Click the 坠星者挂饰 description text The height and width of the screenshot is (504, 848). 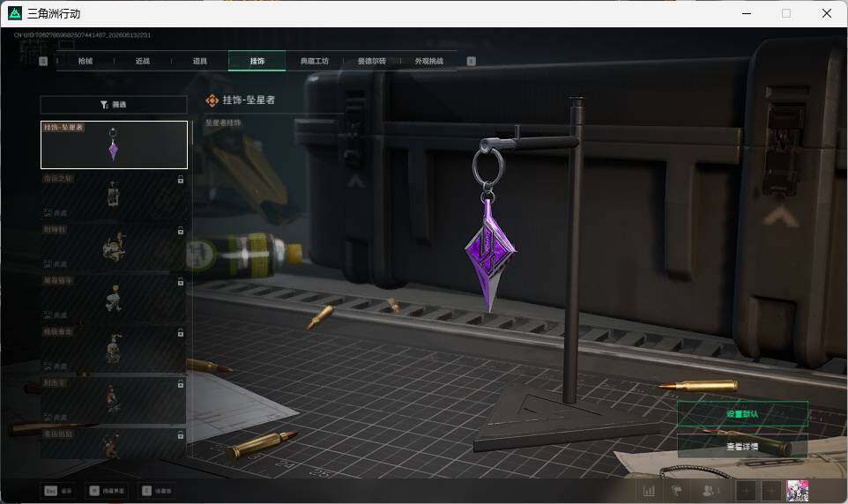point(223,122)
